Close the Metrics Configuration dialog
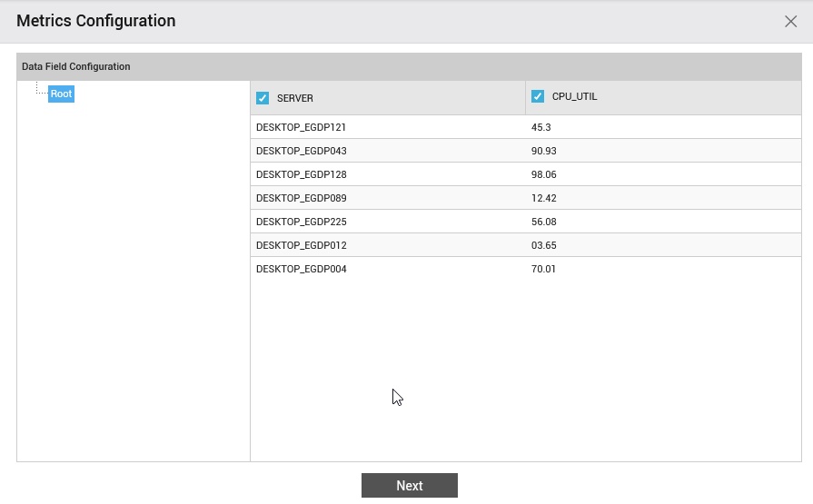The height and width of the screenshot is (504, 813). coord(790,21)
